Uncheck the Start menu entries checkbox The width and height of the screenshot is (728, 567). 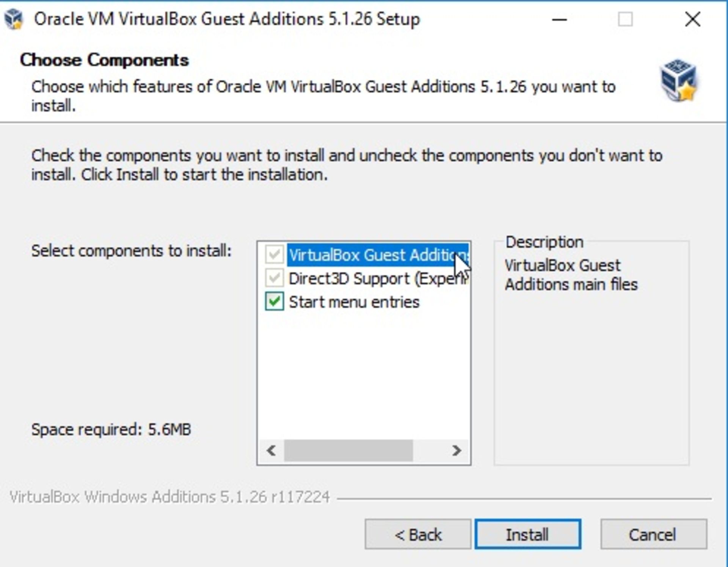tap(274, 302)
